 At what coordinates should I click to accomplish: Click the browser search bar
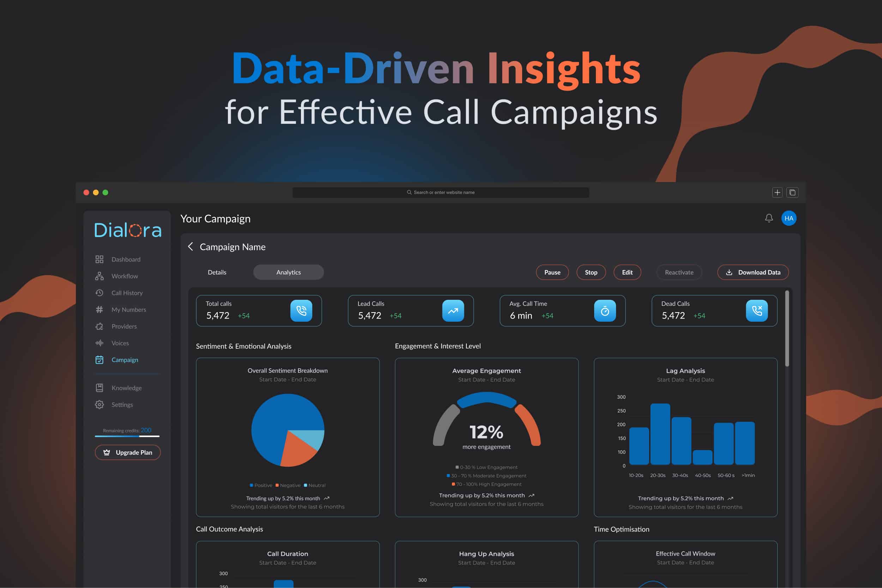coord(441,192)
